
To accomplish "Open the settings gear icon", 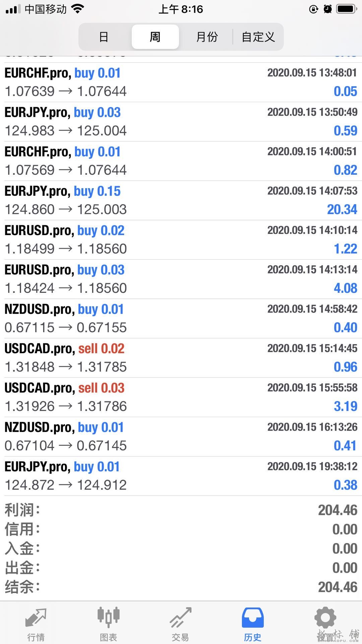I will click(x=325, y=618).
